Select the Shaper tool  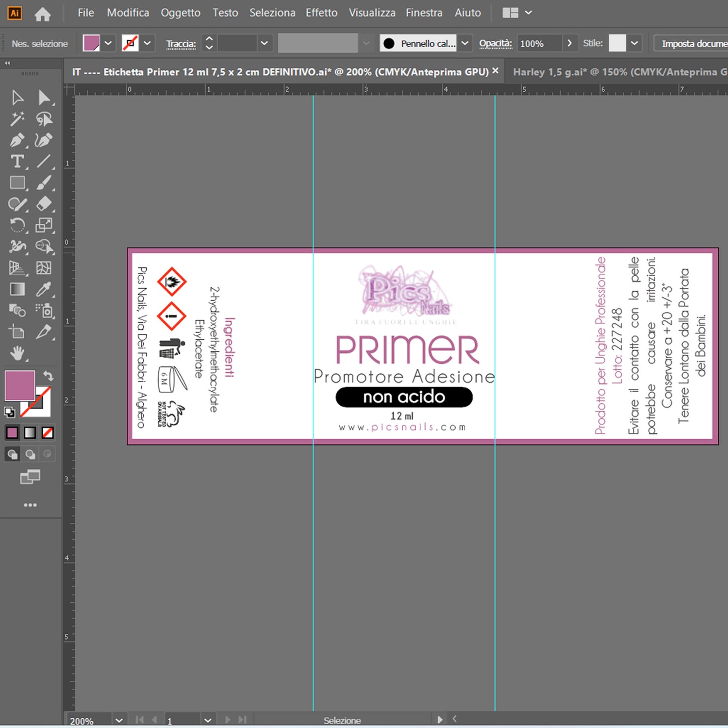[x=17, y=204]
